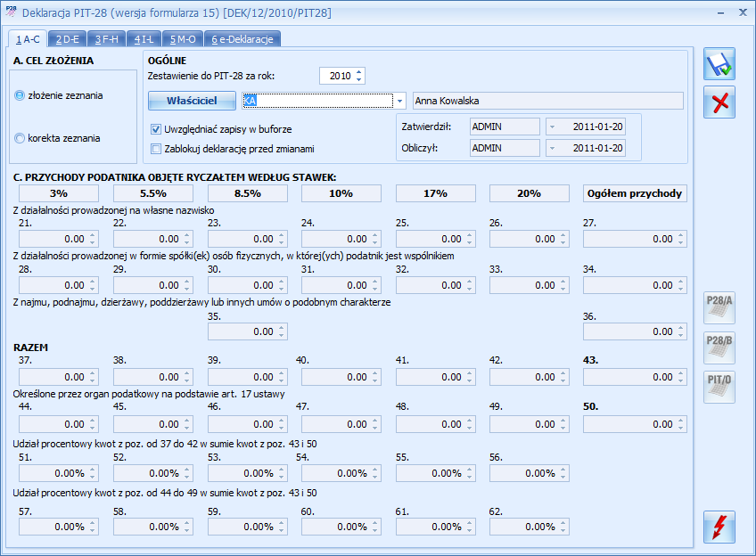Click spinner arrows of field 39
Viewport: 756px width, 556px height.
click(x=282, y=377)
